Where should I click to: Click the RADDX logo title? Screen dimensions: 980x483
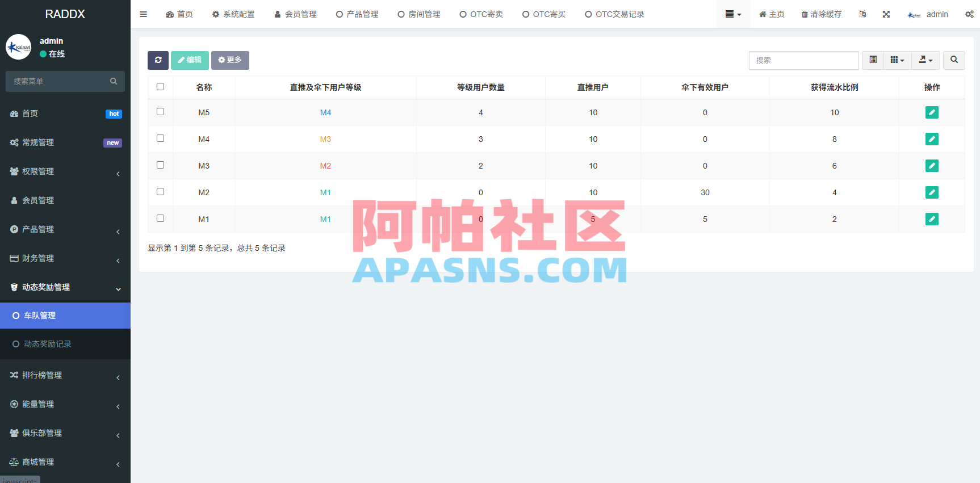pyautogui.click(x=65, y=14)
